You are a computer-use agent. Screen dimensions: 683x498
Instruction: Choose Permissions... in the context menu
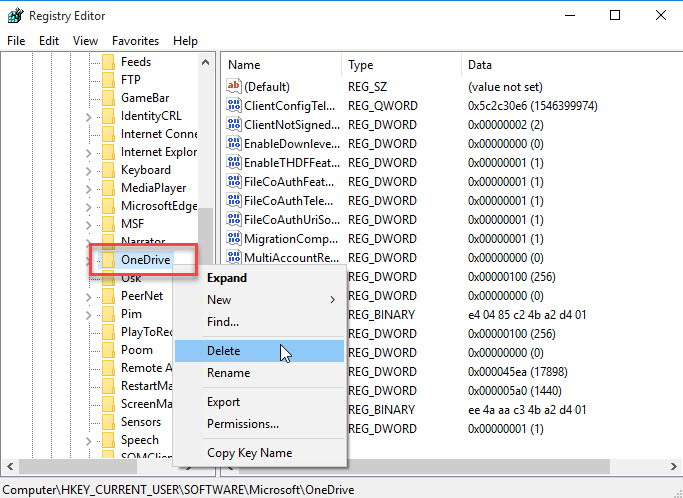coord(259,424)
